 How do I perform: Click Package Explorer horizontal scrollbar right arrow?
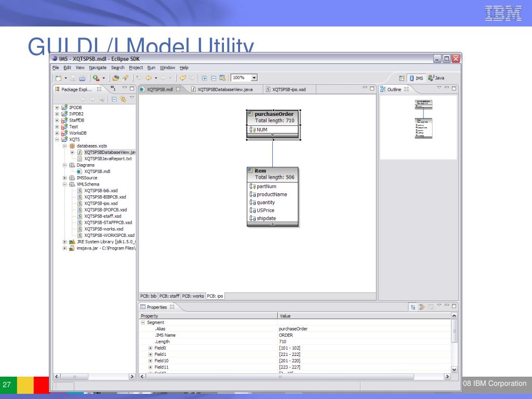click(132, 377)
